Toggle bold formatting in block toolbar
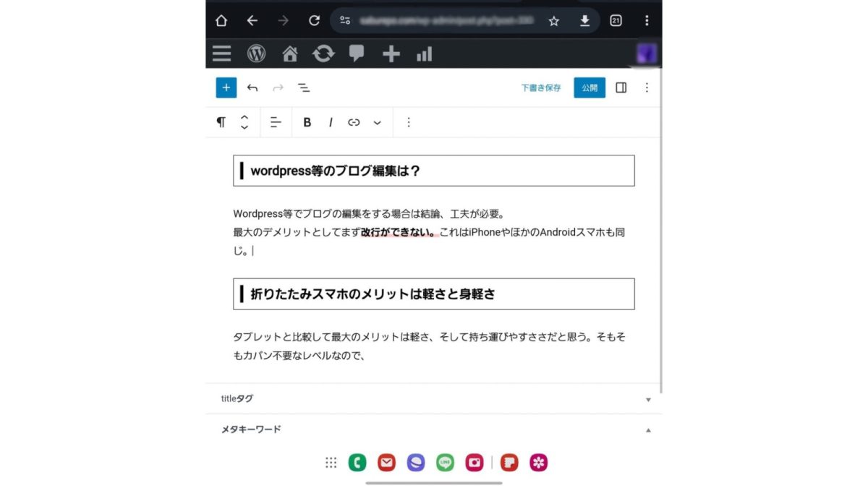The image size is (868, 488). [x=307, y=122]
